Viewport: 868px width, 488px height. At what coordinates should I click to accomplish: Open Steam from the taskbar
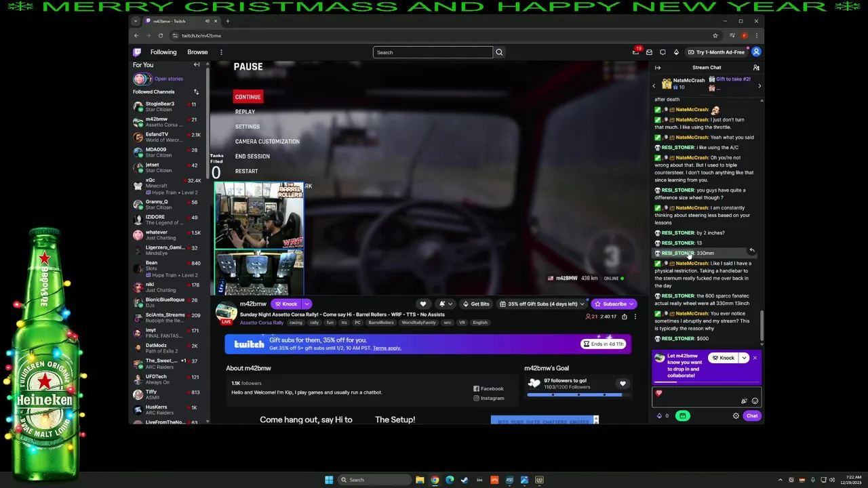(x=465, y=480)
